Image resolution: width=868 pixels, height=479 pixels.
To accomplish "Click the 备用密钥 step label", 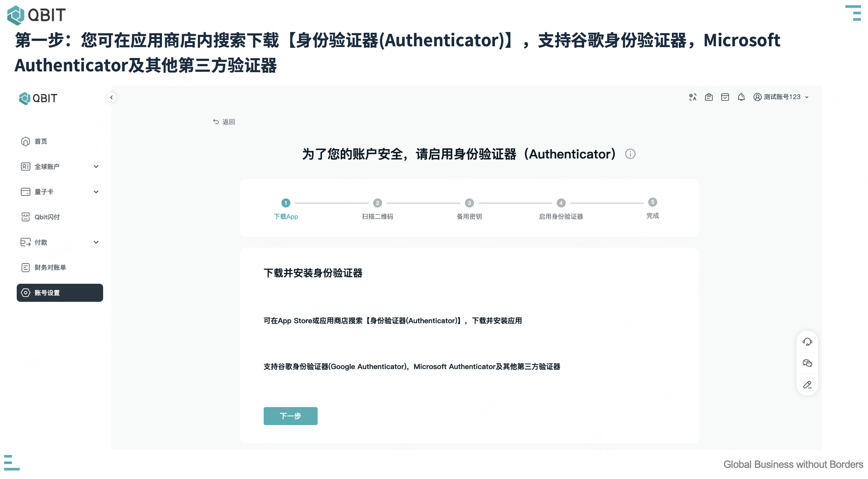I will pyautogui.click(x=469, y=217).
